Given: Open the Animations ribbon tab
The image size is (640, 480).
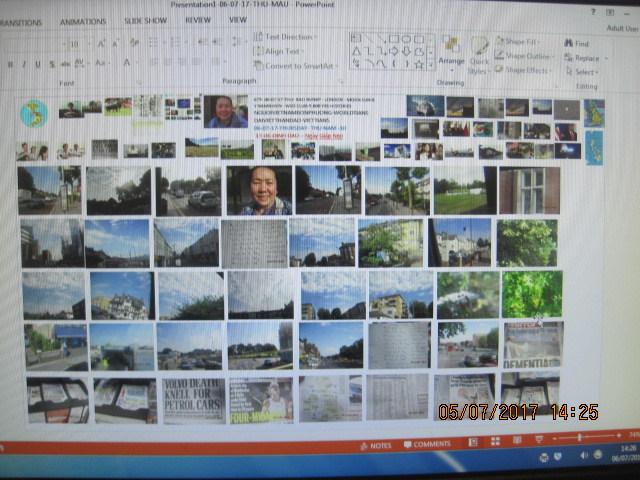Looking at the screenshot, I should click(83, 22).
